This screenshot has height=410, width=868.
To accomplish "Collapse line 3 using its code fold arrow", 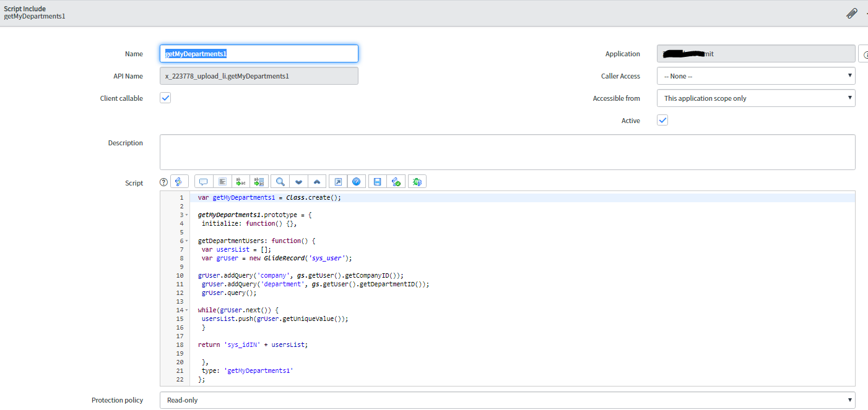I will 186,215.
